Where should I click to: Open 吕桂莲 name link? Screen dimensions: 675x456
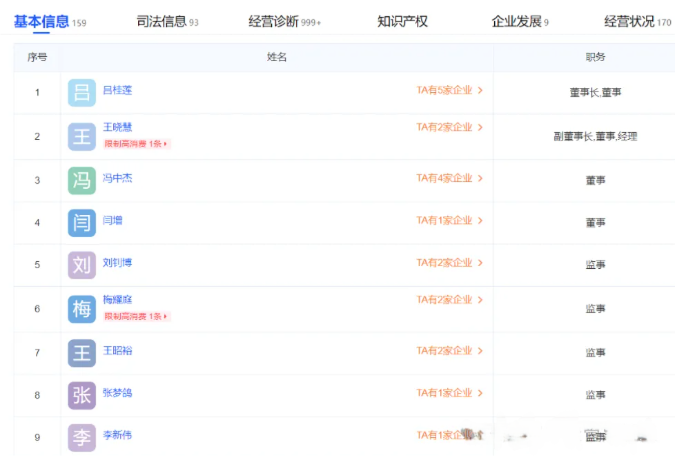point(117,90)
